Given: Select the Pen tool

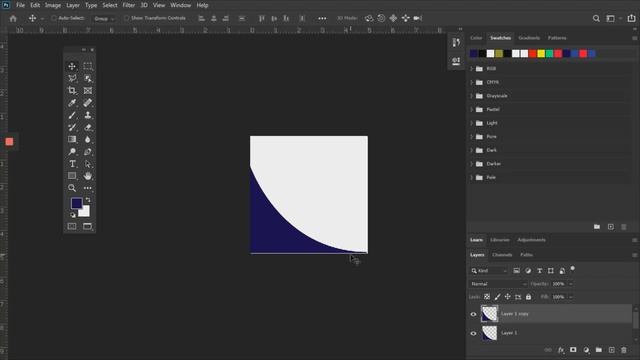Looking at the screenshot, I should tap(88, 152).
